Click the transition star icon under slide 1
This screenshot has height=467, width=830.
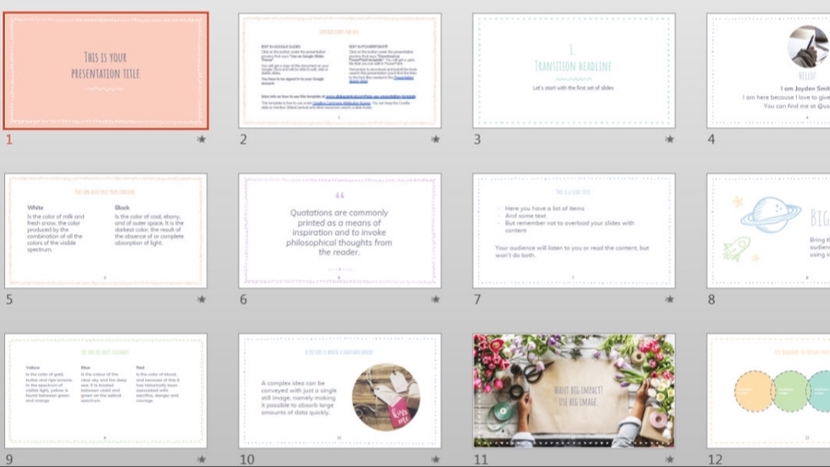click(201, 139)
